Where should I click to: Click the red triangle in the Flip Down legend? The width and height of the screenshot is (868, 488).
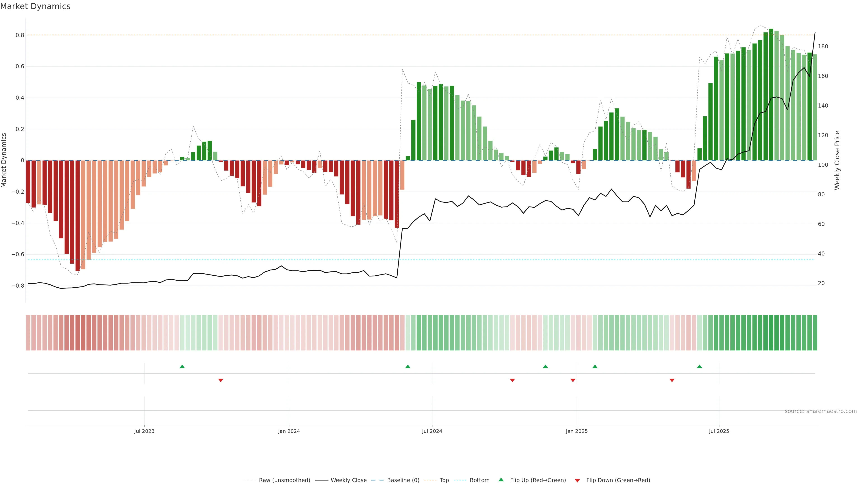tap(577, 481)
